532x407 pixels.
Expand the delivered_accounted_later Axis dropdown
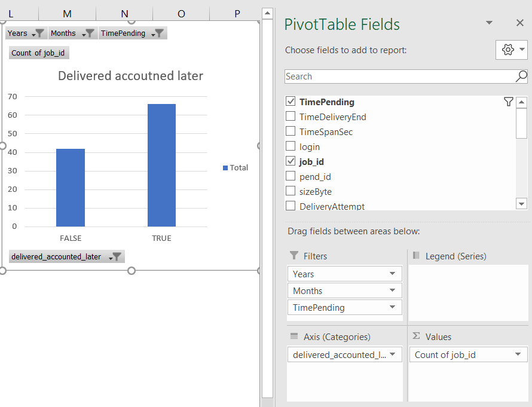tap(392, 355)
